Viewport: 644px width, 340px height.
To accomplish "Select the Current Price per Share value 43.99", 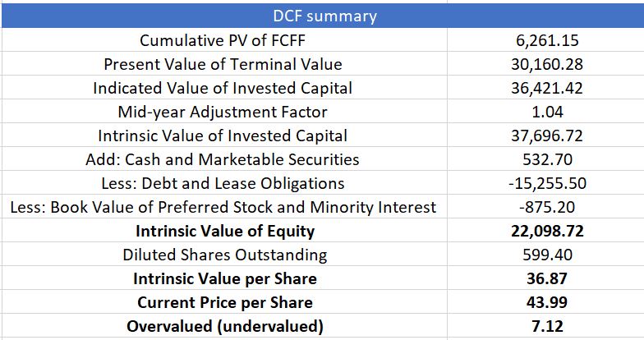I will point(547,302).
